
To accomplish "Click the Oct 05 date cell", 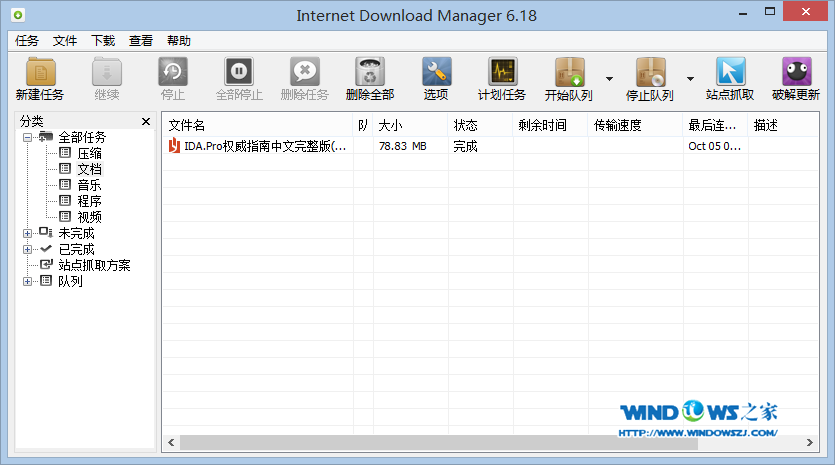I will click(714, 146).
